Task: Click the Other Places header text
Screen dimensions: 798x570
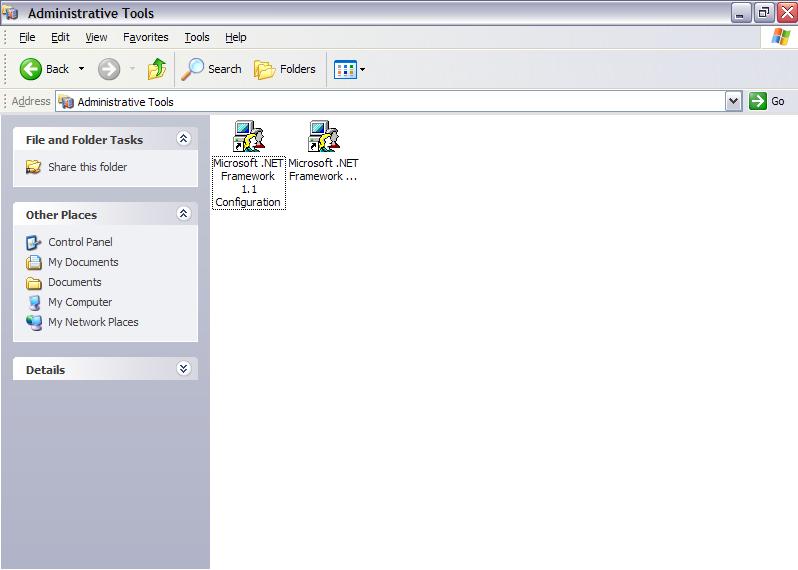Action: [61, 215]
